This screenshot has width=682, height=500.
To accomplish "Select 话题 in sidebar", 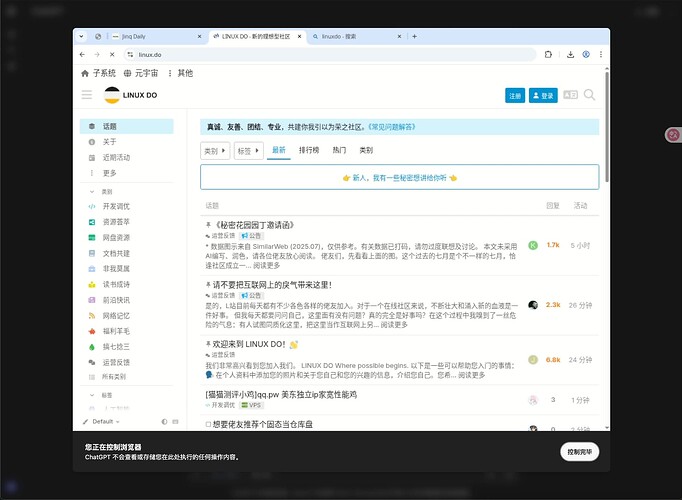I will pyautogui.click(x=127, y=126).
